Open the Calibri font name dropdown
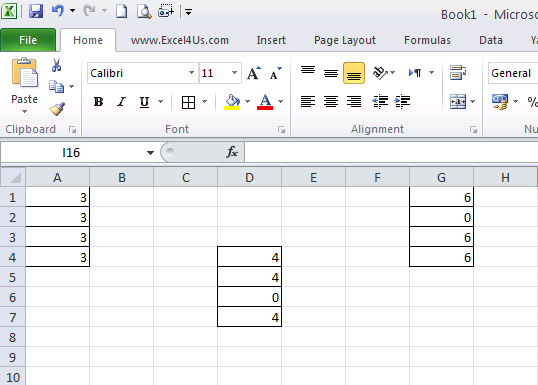 point(191,73)
